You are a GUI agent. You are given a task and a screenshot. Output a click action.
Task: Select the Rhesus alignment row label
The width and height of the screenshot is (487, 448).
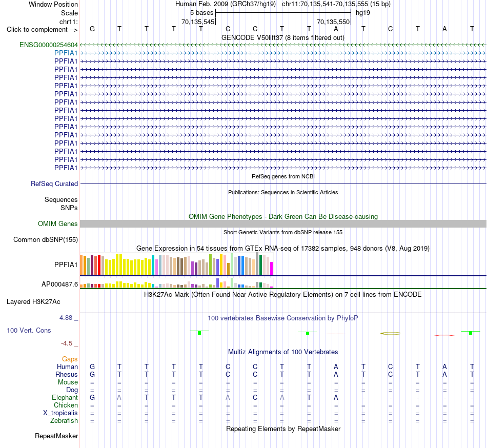[x=67, y=374]
